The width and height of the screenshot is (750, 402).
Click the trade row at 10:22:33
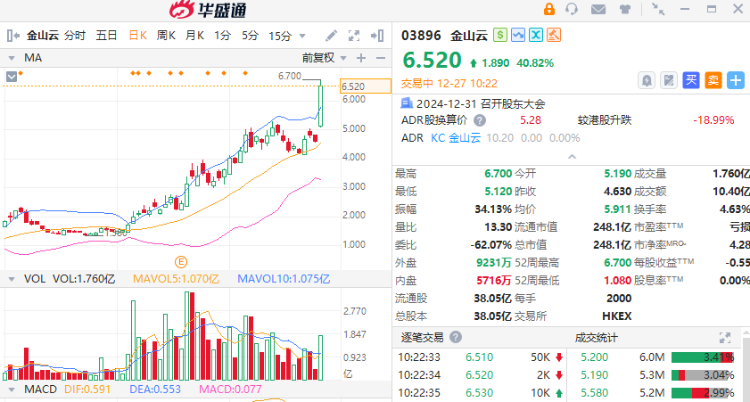coord(482,357)
